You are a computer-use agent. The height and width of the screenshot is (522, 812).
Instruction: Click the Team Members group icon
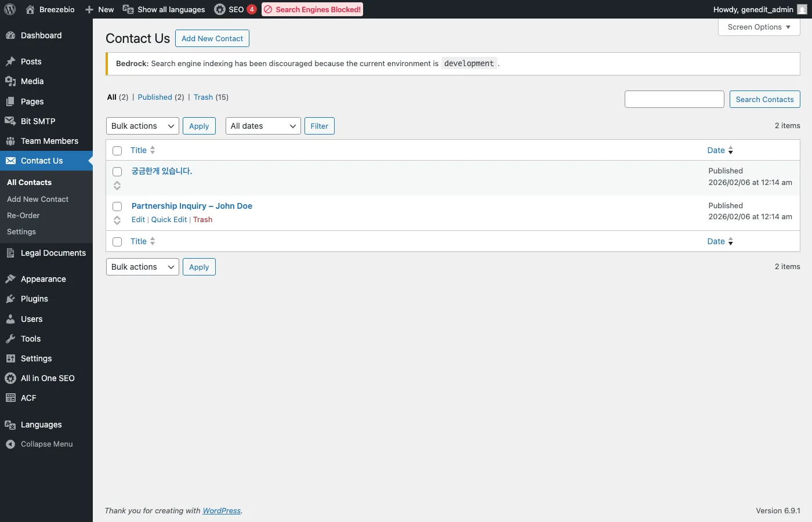tap(10, 141)
